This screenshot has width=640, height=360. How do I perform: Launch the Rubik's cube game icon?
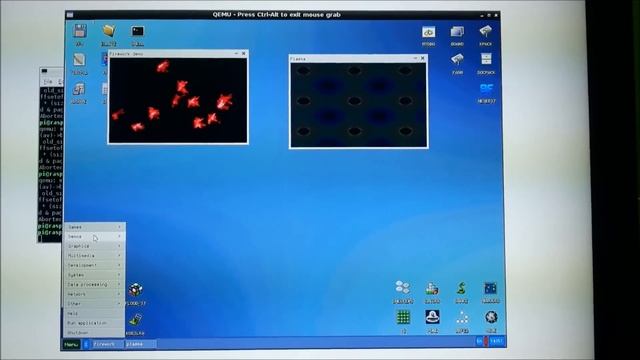pyautogui.click(x=136, y=289)
